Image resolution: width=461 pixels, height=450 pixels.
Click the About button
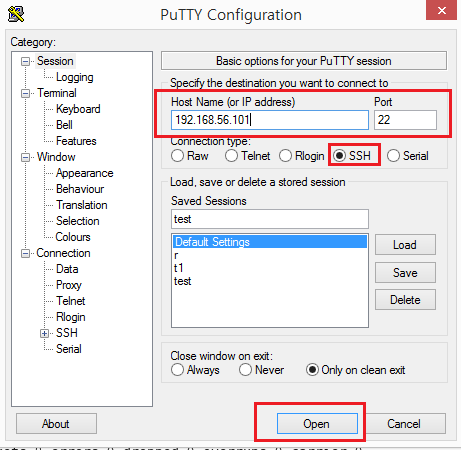[x=56, y=424]
